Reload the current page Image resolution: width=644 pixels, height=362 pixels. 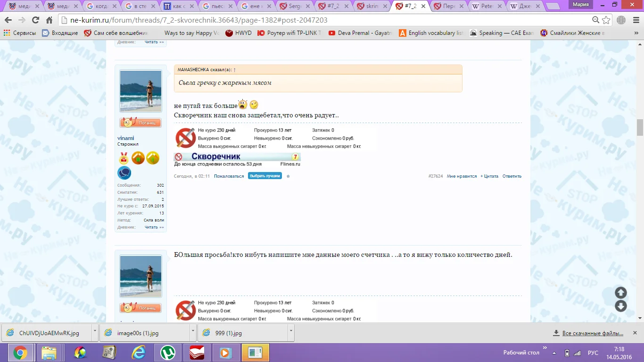click(35, 20)
